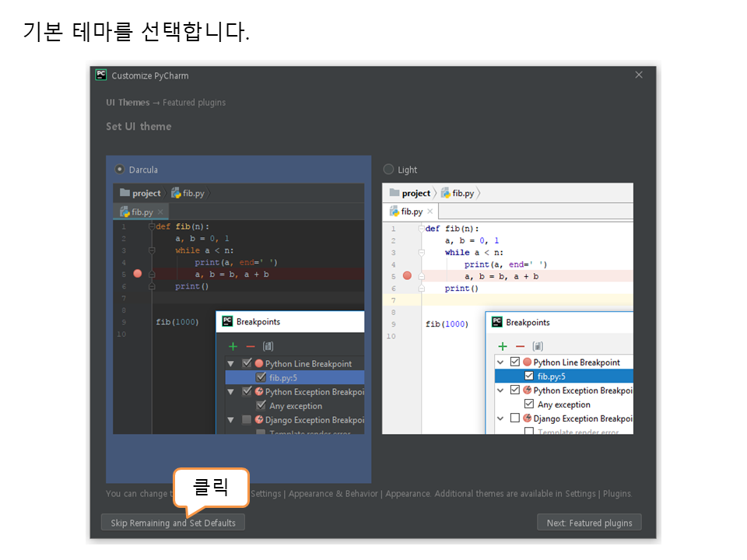Click the project folder icon in Light preview
The width and height of the screenshot is (747, 560).
point(394,193)
